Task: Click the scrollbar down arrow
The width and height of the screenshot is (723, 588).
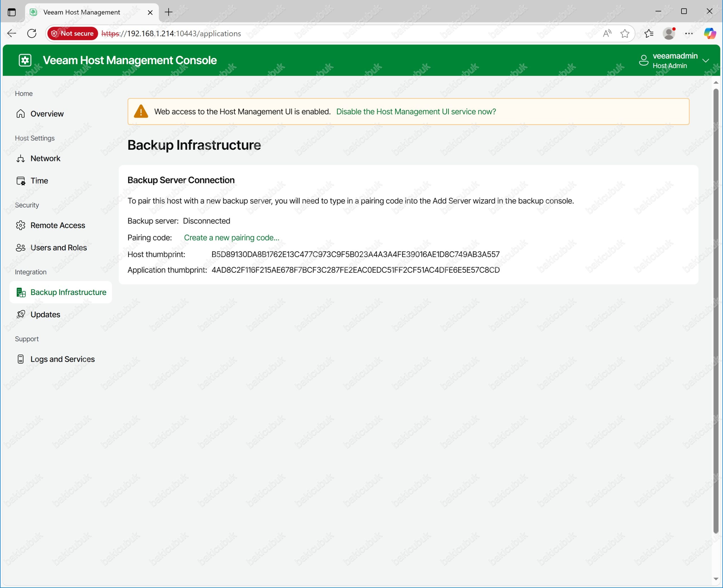Action: [x=716, y=579]
